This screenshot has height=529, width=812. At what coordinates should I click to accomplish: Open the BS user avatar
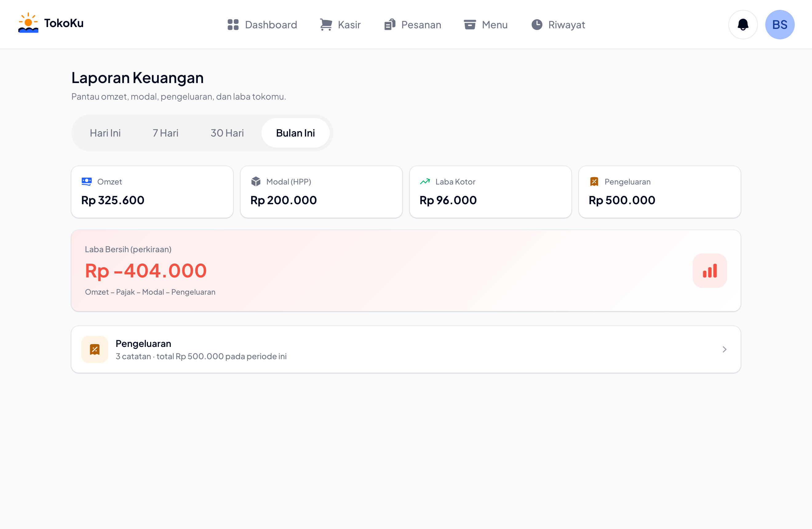coord(780,25)
